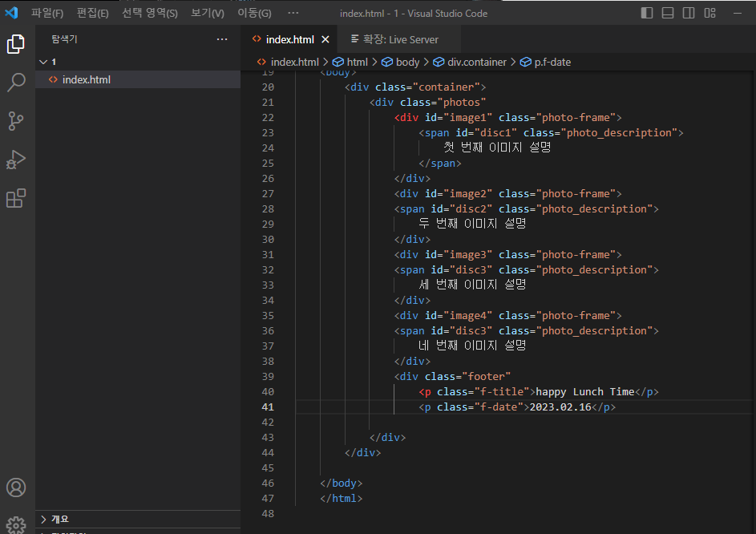The image size is (756, 534).
Task: Click p.f-date in the breadcrumb
Action: 552,62
